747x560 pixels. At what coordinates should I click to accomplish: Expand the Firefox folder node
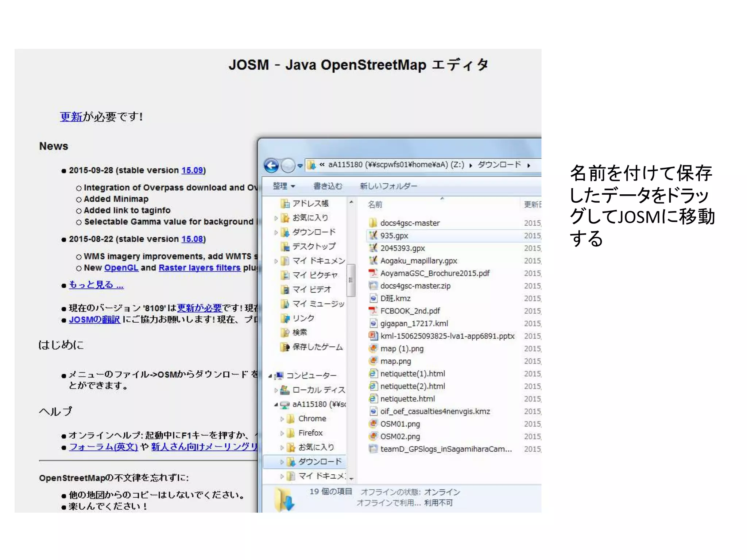click(x=282, y=433)
